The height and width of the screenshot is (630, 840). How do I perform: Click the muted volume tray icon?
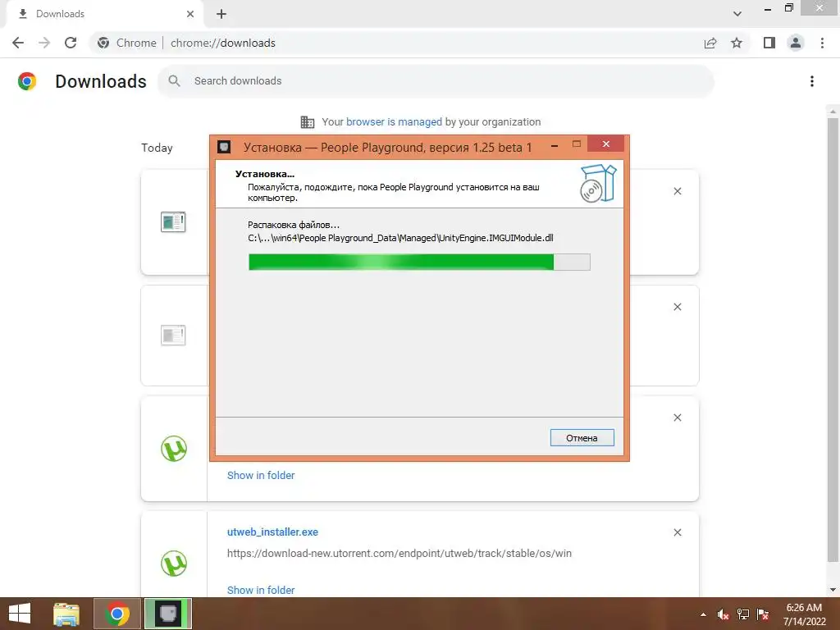tap(724, 614)
